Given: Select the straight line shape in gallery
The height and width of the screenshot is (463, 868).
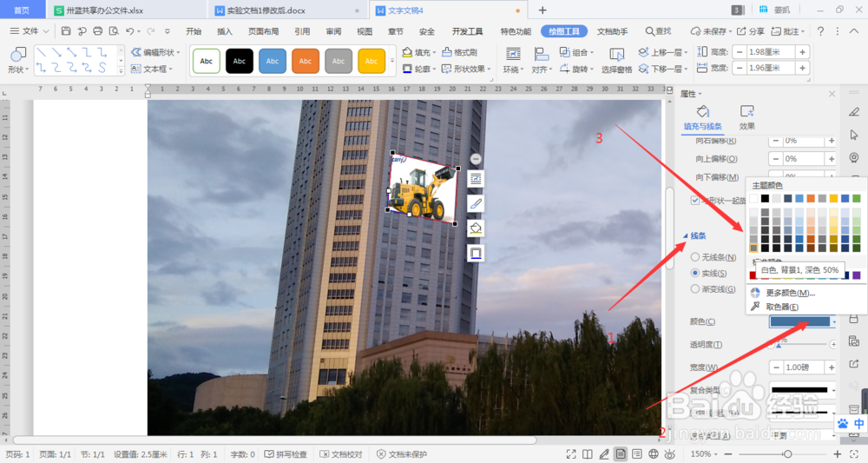Looking at the screenshot, I should tap(41, 53).
